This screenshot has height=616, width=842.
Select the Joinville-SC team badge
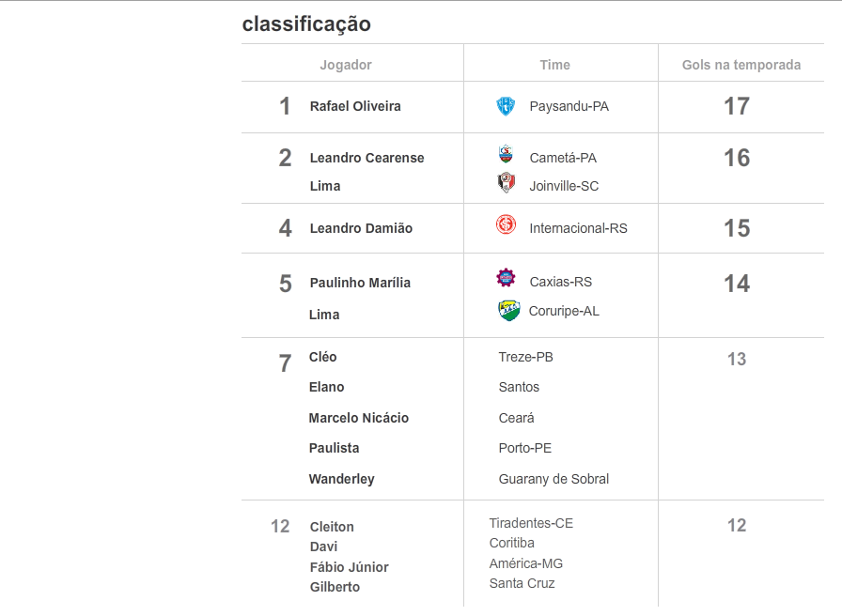coord(507,182)
